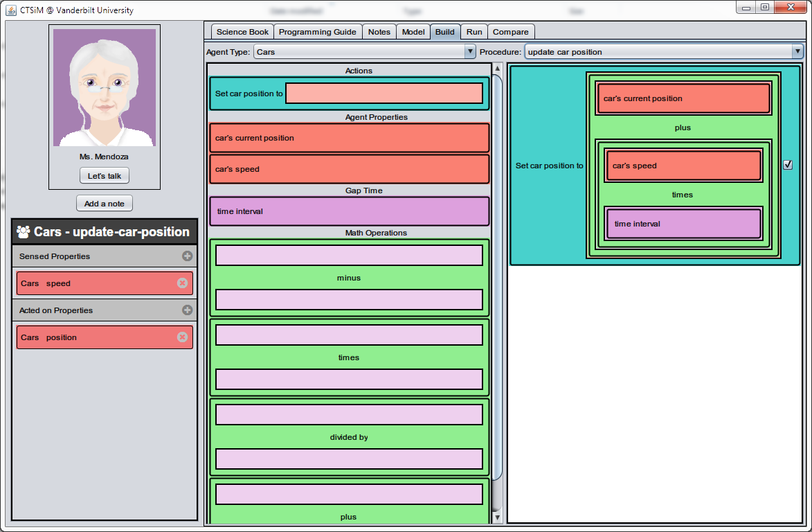Click the palette scroll-up arrow

pyautogui.click(x=496, y=68)
